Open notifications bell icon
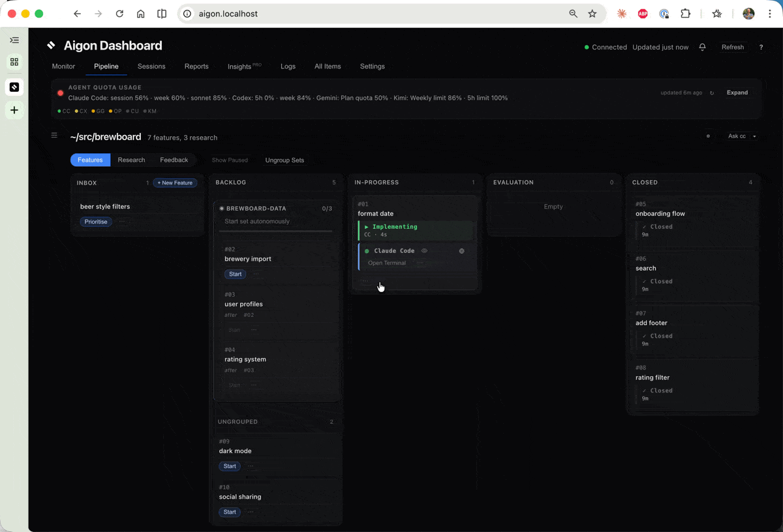Image resolution: width=783 pixels, height=532 pixels. click(x=702, y=47)
